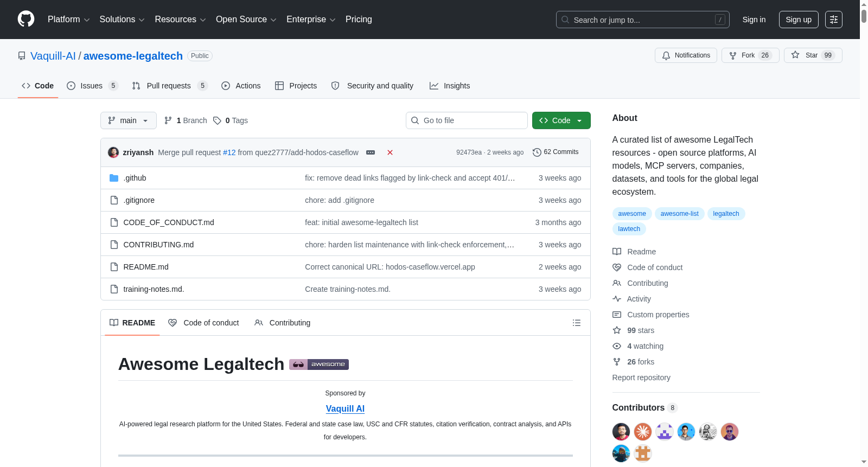The width and height of the screenshot is (868, 467).
Task: Click the lawtech topic tag
Action: pos(629,229)
